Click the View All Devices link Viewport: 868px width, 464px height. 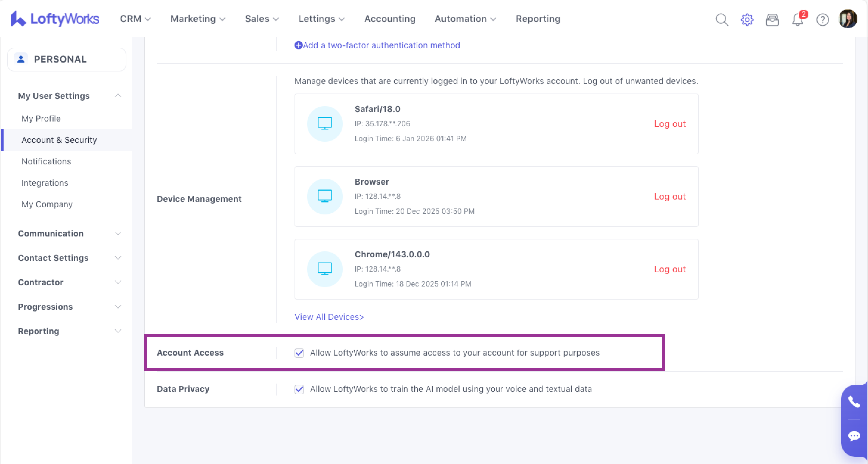[329, 317]
